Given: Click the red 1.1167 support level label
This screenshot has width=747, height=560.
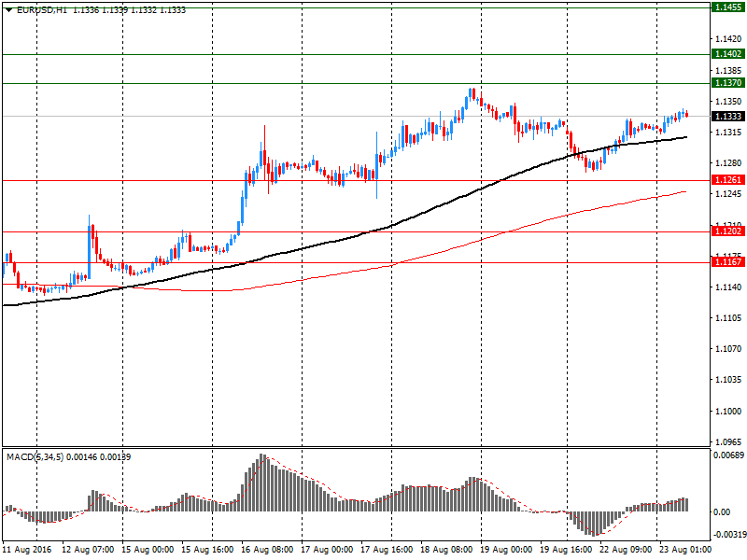Looking at the screenshot, I should (728, 262).
